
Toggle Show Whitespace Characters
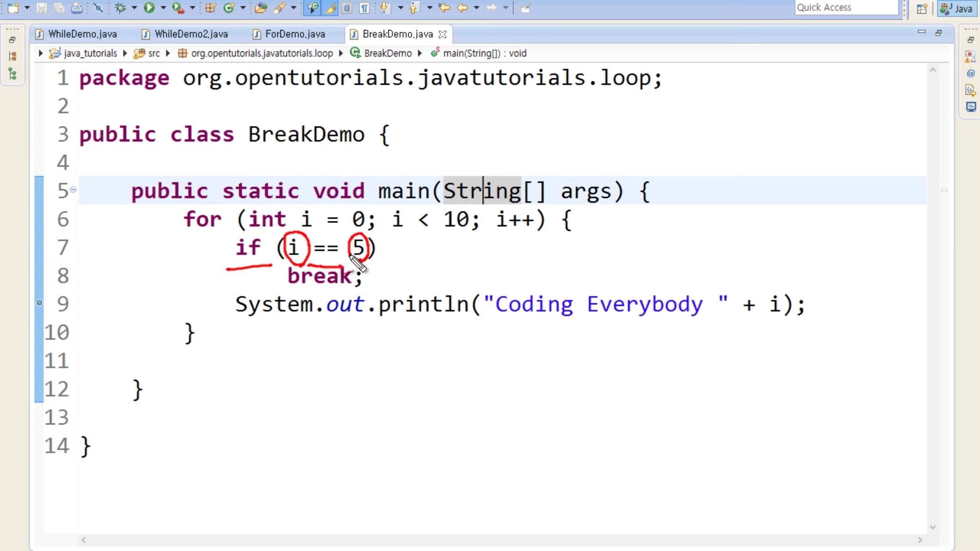[364, 8]
